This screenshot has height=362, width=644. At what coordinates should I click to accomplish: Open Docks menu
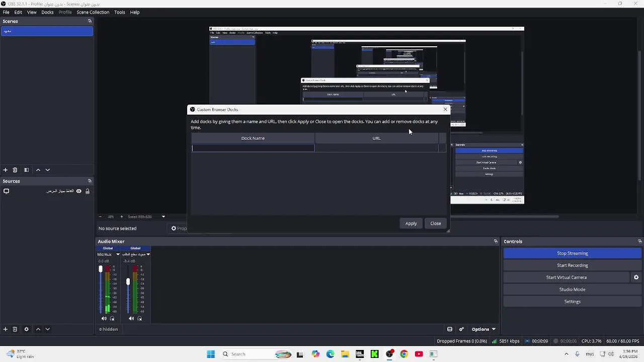click(47, 12)
